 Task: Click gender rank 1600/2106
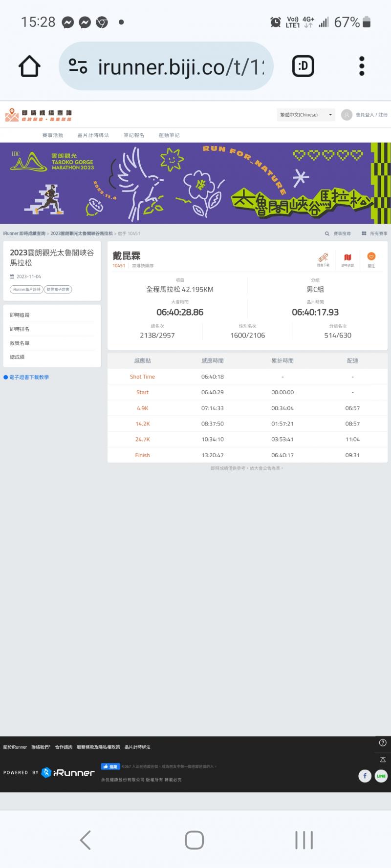pyautogui.click(x=247, y=335)
